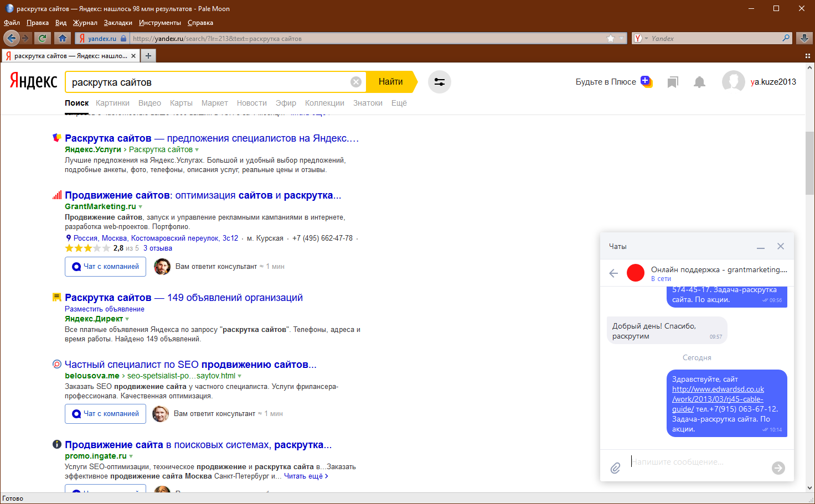The height and width of the screenshot is (504, 815).
Task: Start chat with GrantMarketing company
Action: 106,267
